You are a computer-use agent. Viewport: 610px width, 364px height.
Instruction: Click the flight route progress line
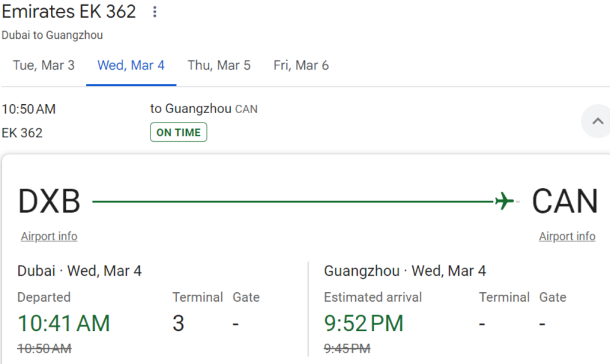point(292,201)
